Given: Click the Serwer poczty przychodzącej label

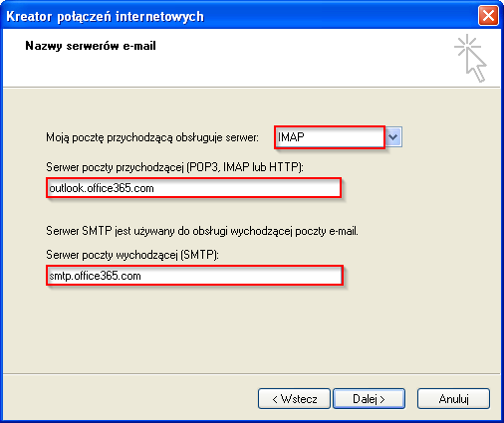Looking at the screenshot, I should (174, 167).
